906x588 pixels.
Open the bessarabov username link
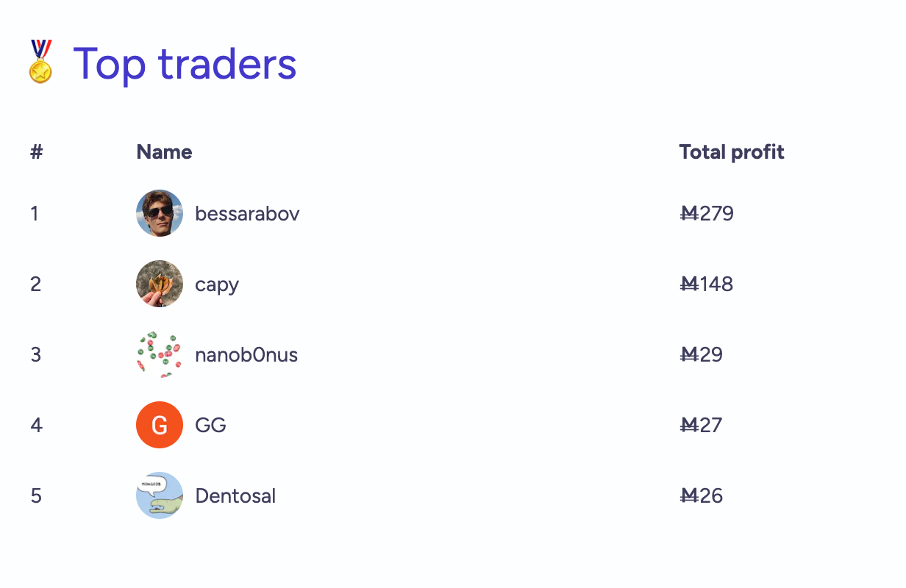(x=247, y=214)
